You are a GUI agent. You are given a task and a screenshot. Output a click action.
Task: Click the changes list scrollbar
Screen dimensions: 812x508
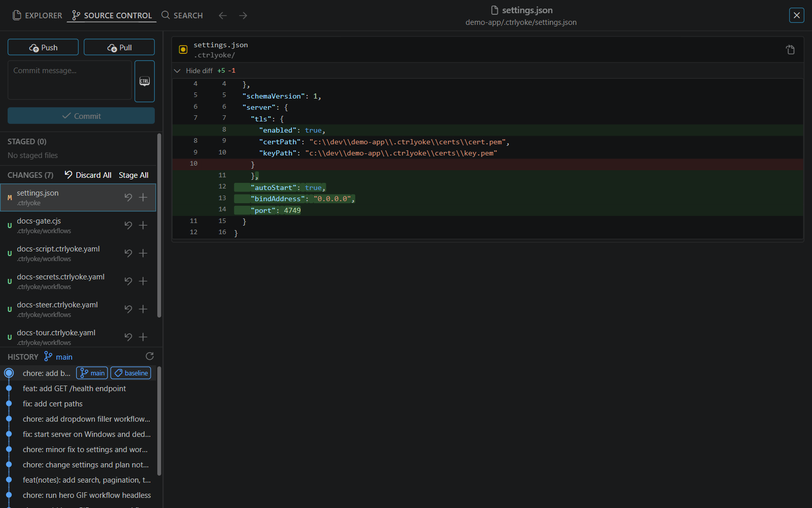(159, 226)
